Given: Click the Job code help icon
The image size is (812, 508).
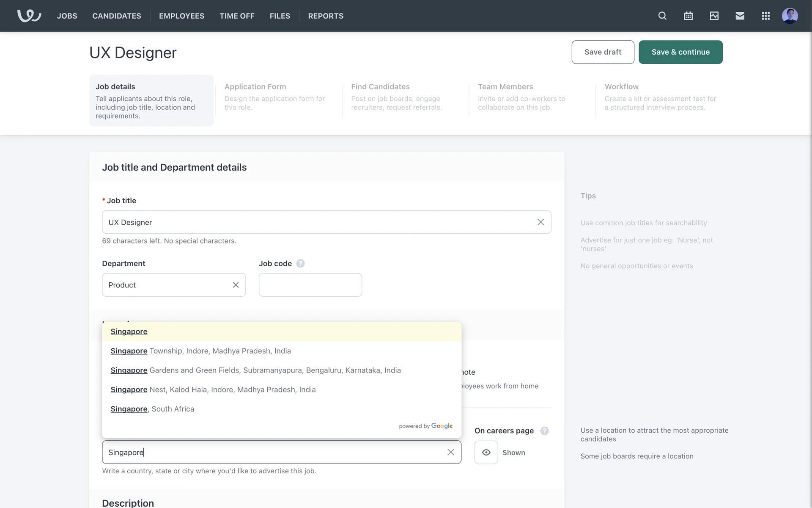Looking at the screenshot, I should click(x=300, y=263).
